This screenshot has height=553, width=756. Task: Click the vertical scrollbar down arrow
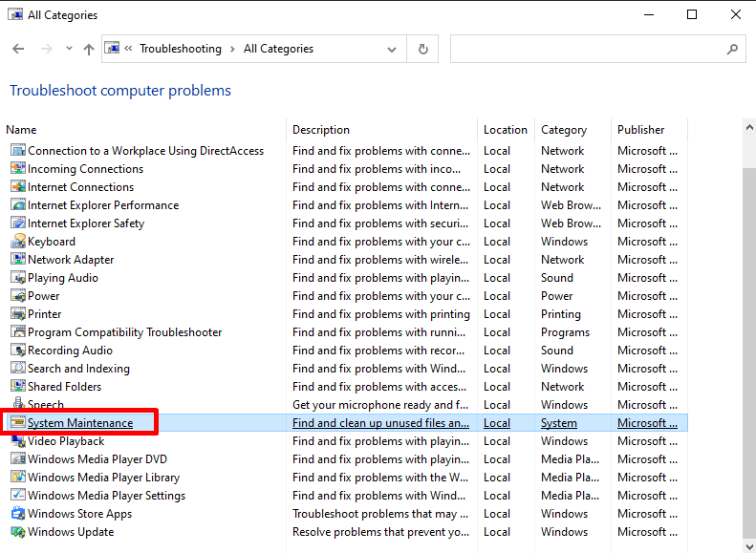(748, 545)
